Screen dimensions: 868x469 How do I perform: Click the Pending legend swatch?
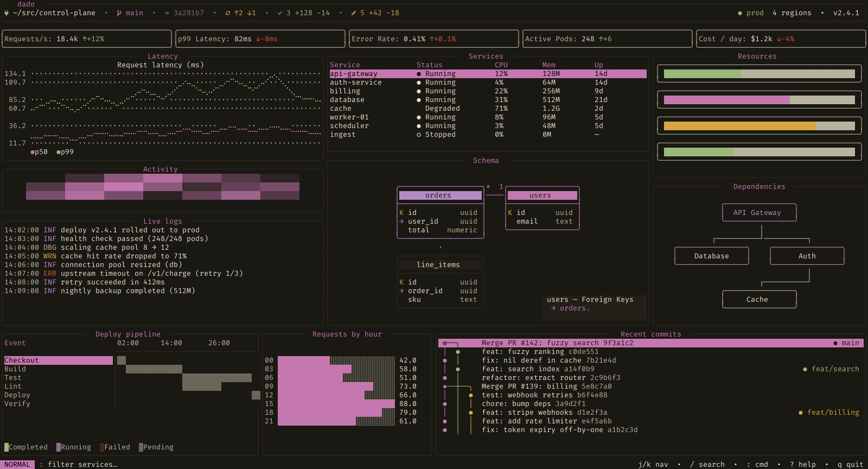point(141,447)
